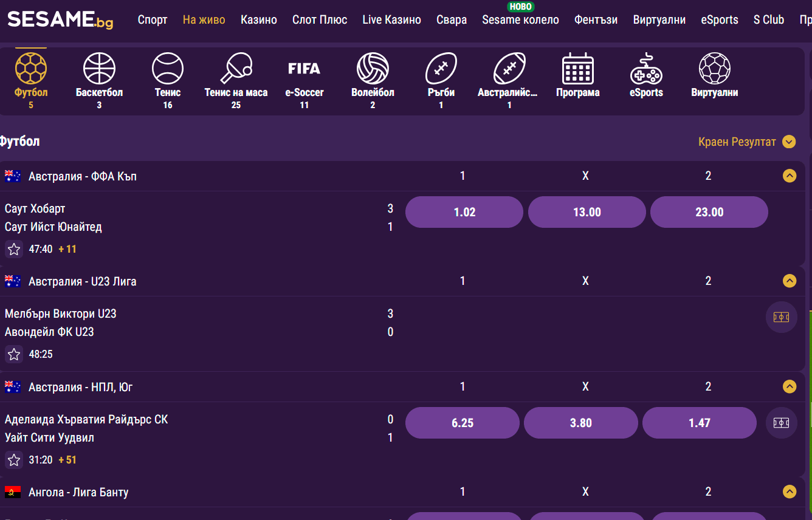The width and height of the screenshot is (812, 520).
Task: Open the Слот Плюс menu item
Action: click(320, 19)
